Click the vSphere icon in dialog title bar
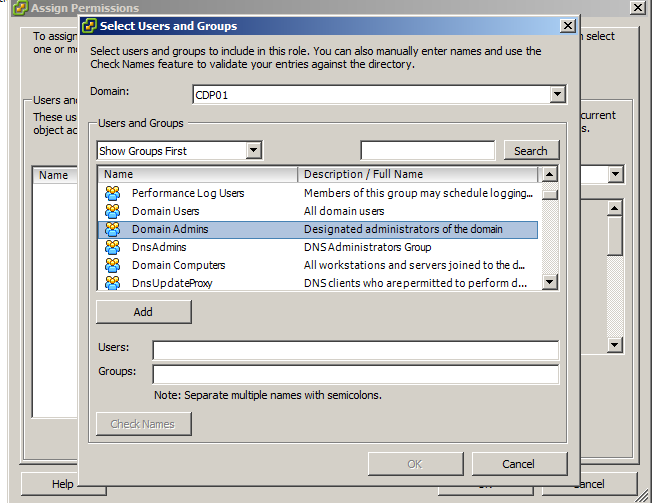Viewport: 657px width, 503px height. pos(92,26)
